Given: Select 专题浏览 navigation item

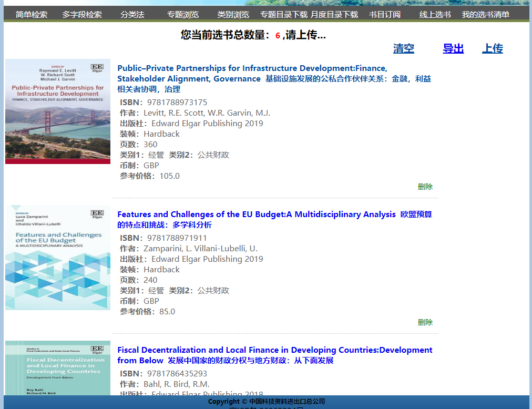Looking at the screenshot, I should (183, 15).
